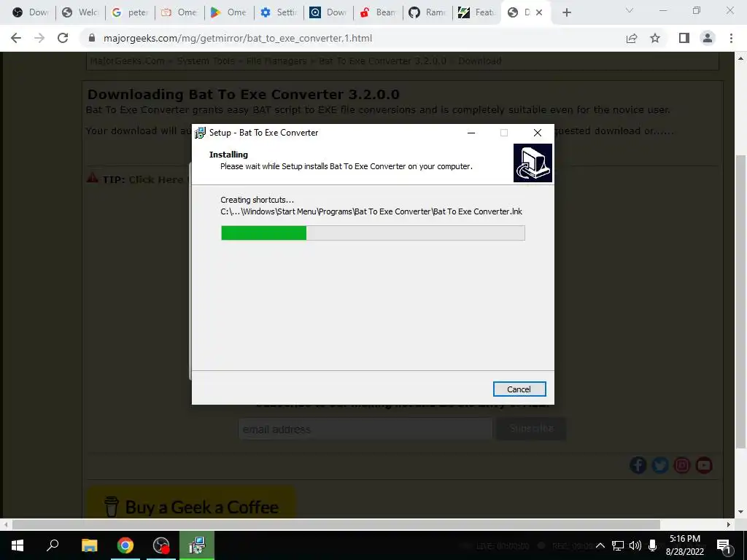Click the File Managers breadcrumb link
Viewport: 747px width, 560px height.
[276, 61]
